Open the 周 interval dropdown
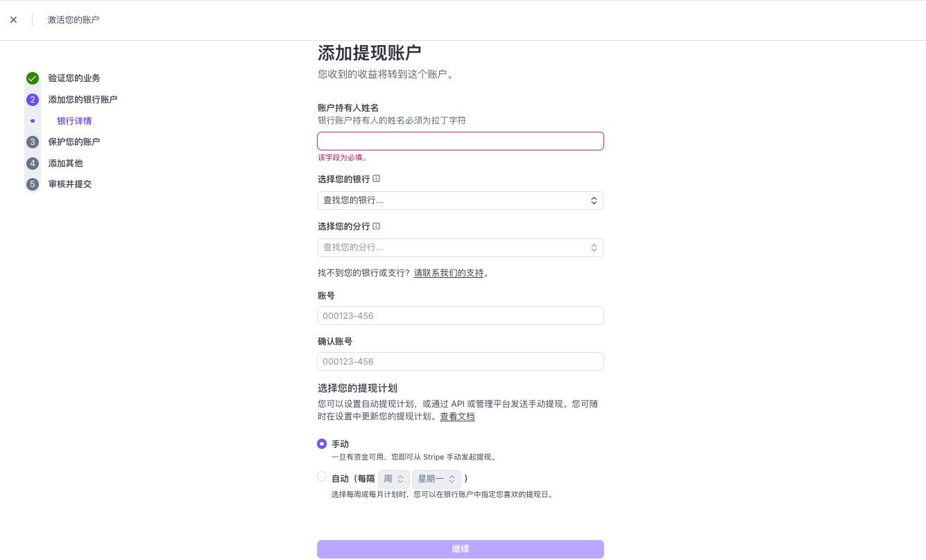 393,478
